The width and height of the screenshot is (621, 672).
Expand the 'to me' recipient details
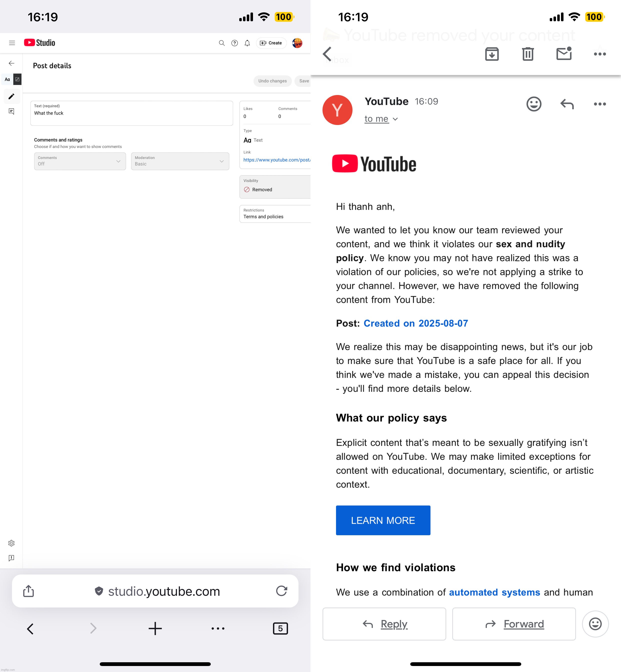coord(381,119)
